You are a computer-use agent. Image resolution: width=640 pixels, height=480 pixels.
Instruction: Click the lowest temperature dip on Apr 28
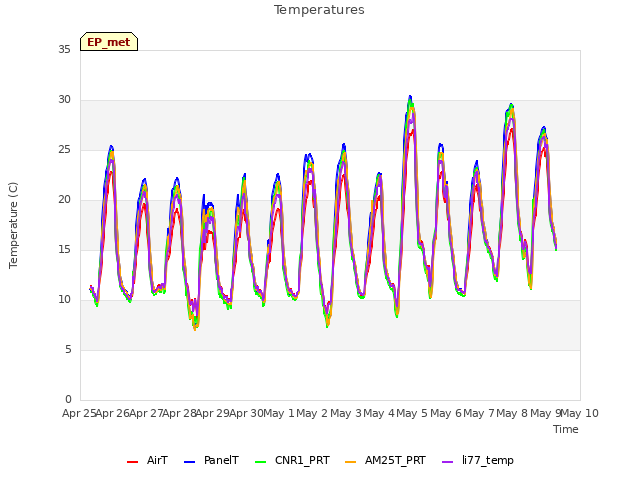pyautogui.click(x=195, y=329)
